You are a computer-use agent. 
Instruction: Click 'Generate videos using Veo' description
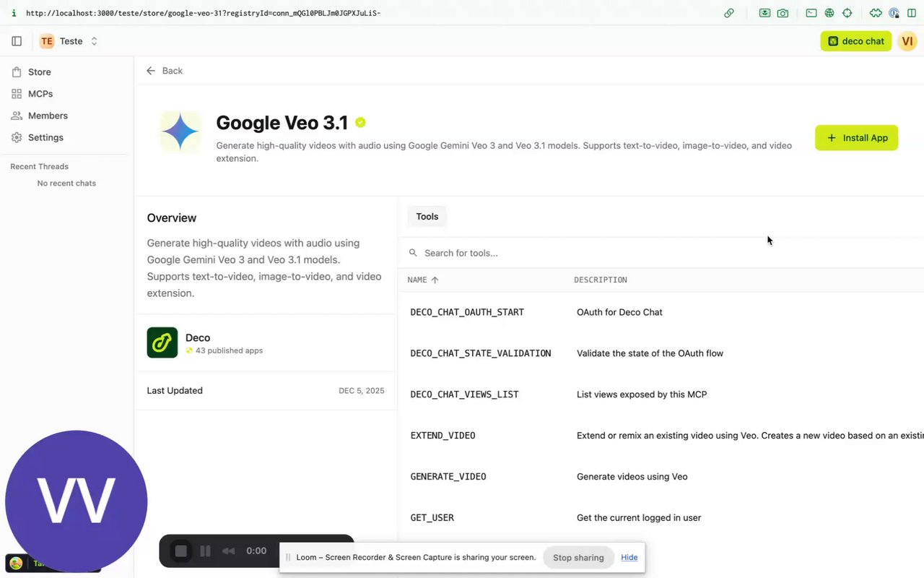pos(632,477)
